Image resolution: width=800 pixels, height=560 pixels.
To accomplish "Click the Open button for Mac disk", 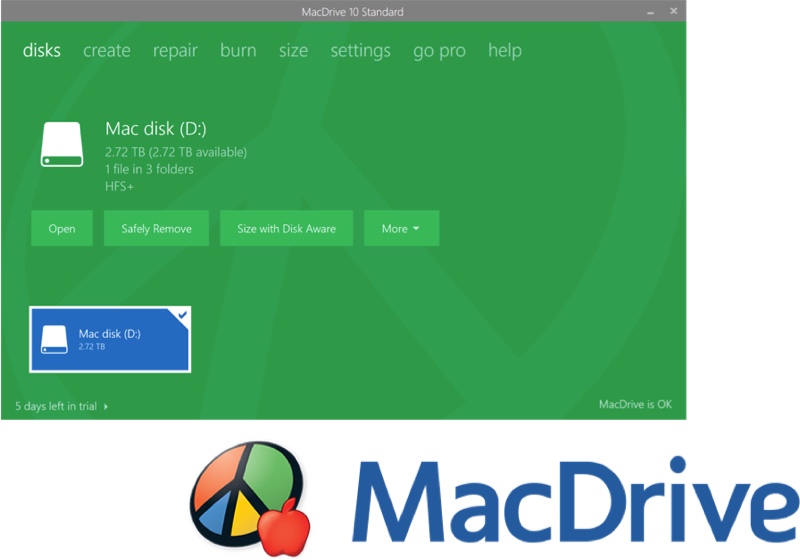I will (x=62, y=228).
